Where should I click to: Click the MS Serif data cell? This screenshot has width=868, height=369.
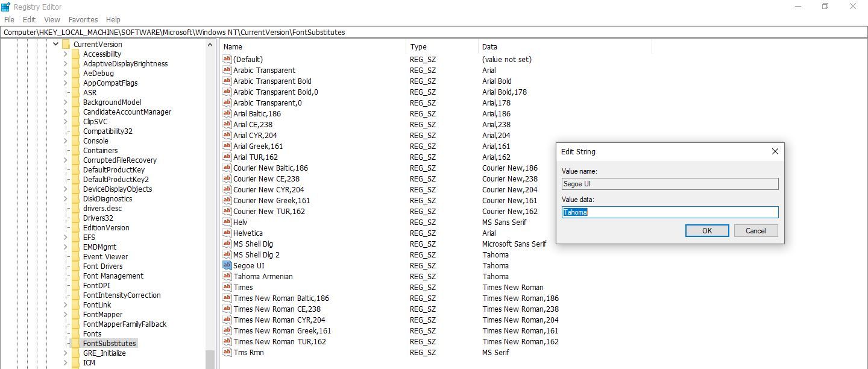[495, 352]
